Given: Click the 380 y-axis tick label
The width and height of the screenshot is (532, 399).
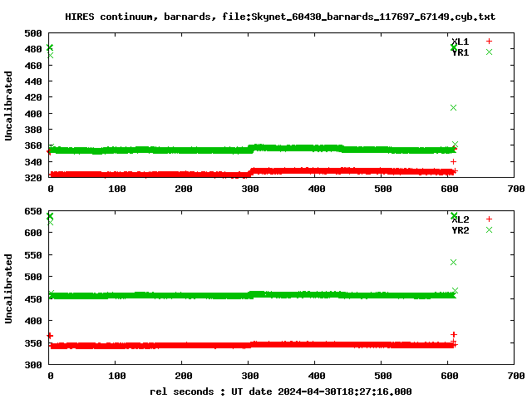Looking at the screenshot, I should tap(33, 130).
